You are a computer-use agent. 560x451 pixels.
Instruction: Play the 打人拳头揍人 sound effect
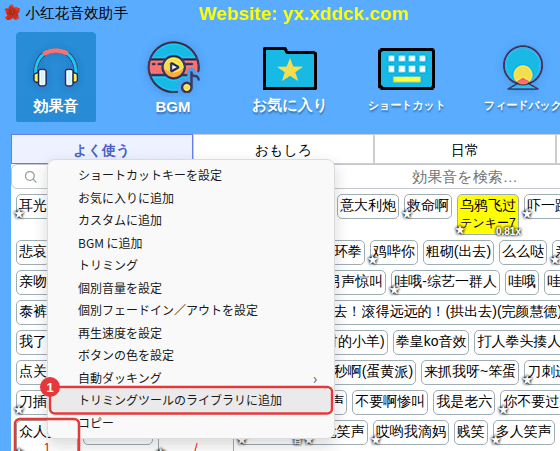[518, 342]
